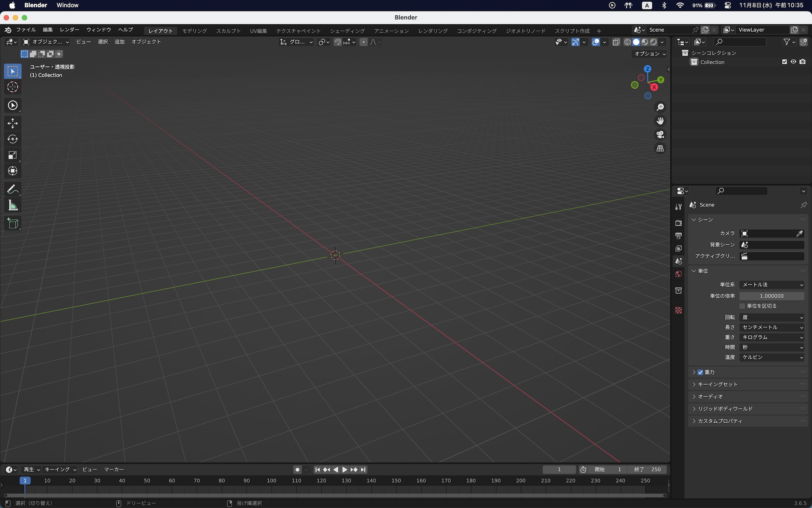The height and width of the screenshot is (508, 812).
Task: Open the World properties tab icon
Action: (678, 274)
